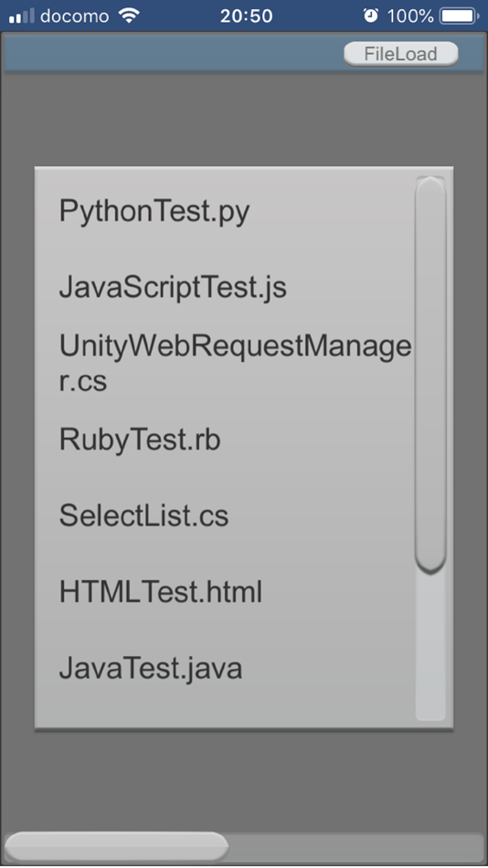This screenshot has width=488, height=868.
Task: Tap the 100% battery percentage text
Action: coord(410,16)
